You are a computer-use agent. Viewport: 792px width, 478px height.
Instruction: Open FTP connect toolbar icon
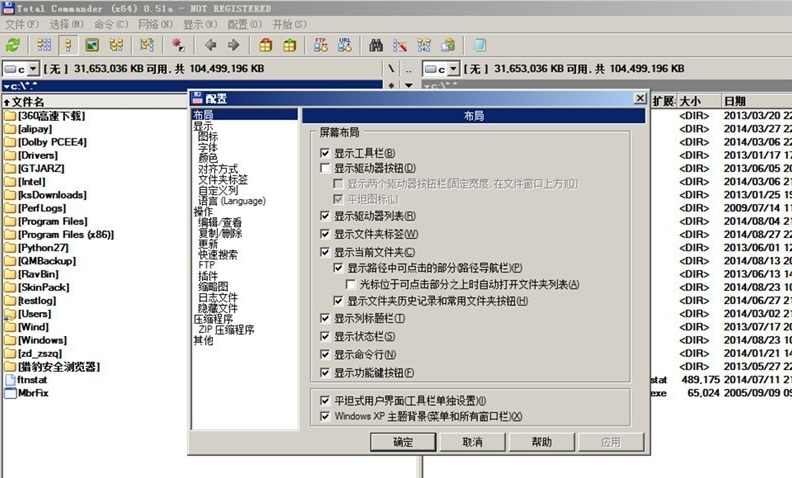click(x=321, y=45)
